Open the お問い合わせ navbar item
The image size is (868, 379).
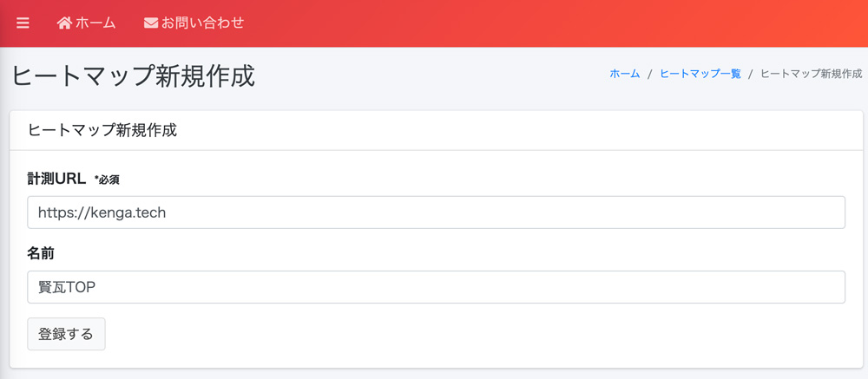(x=202, y=23)
